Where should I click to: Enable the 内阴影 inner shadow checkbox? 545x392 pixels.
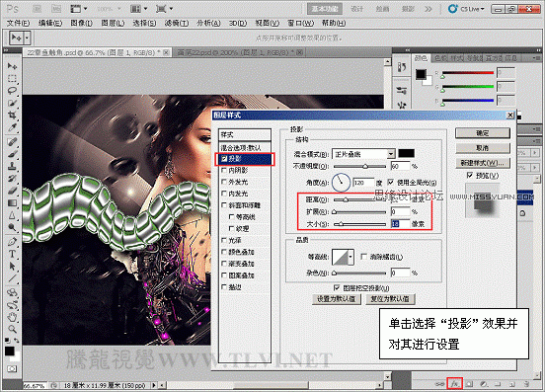point(224,170)
